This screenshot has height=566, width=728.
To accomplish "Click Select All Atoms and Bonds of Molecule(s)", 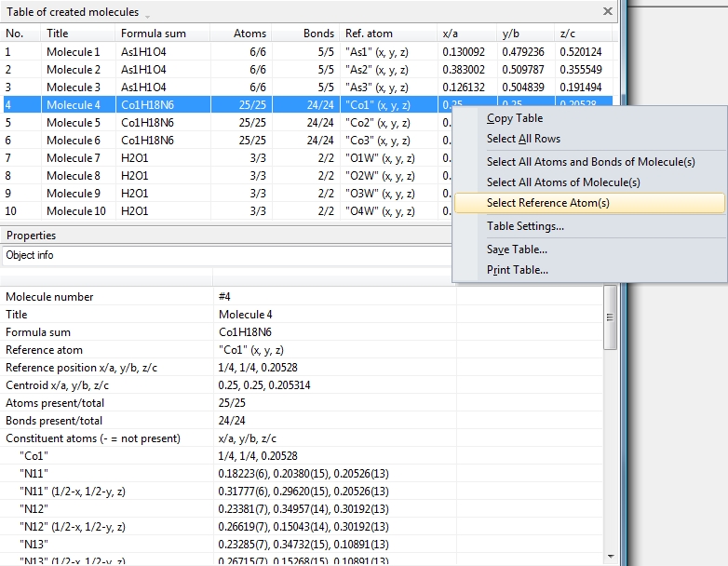I will coord(590,162).
